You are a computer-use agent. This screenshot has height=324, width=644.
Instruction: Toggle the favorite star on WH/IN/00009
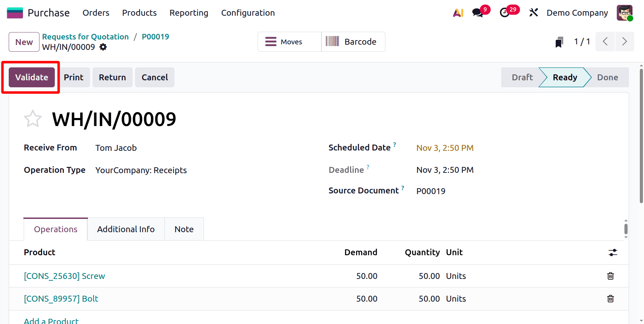coord(32,118)
